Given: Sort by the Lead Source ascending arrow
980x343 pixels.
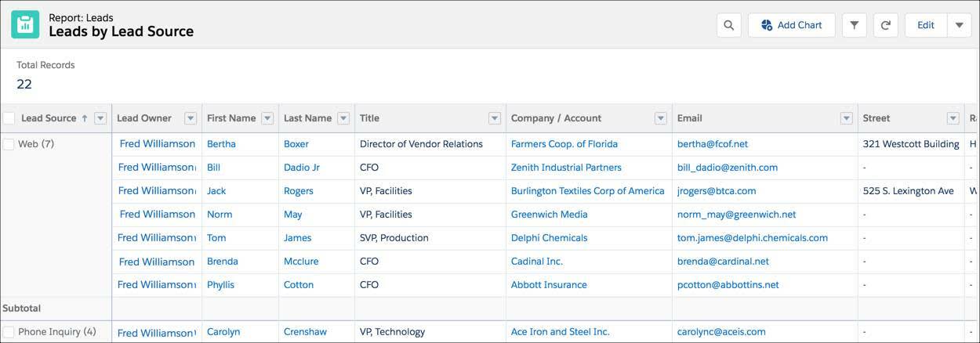Looking at the screenshot, I should tap(84, 118).
